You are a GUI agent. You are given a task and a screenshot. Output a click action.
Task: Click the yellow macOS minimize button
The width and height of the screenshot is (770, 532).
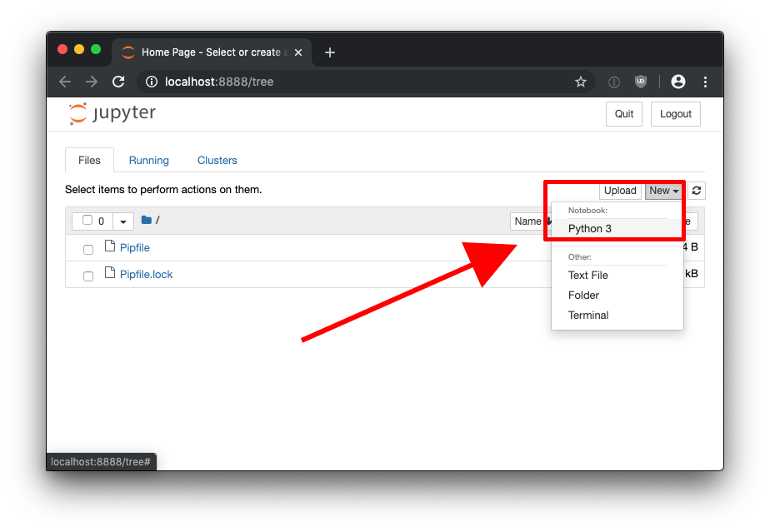click(x=79, y=50)
